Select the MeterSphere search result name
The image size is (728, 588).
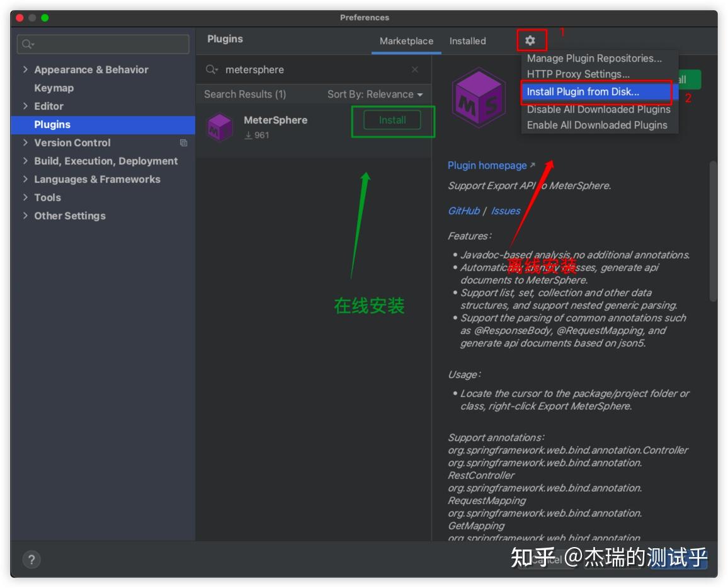pyautogui.click(x=275, y=120)
